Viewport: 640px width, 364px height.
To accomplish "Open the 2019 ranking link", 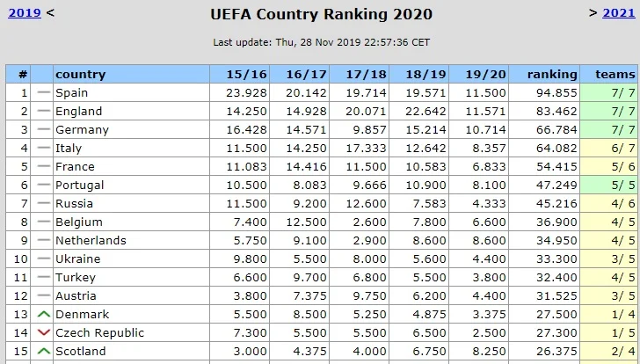I will pos(23,13).
